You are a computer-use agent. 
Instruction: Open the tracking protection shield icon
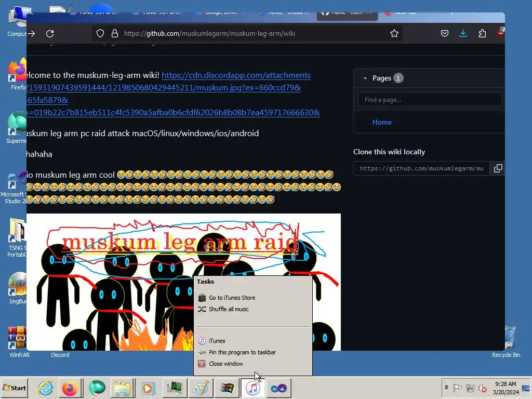click(x=100, y=33)
